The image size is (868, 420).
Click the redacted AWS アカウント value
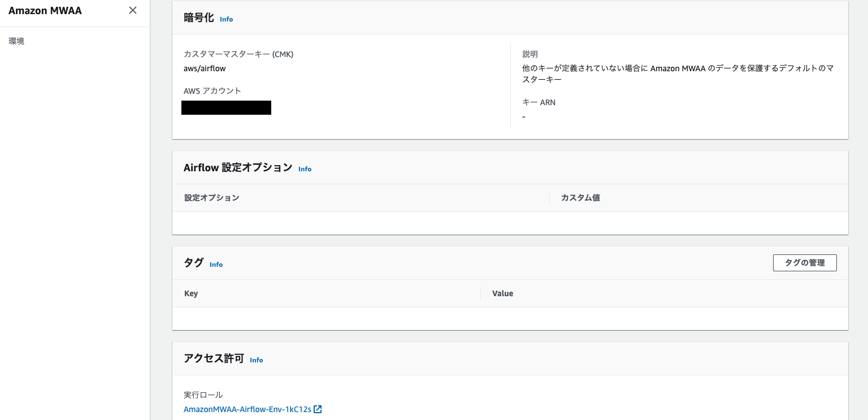click(226, 107)
